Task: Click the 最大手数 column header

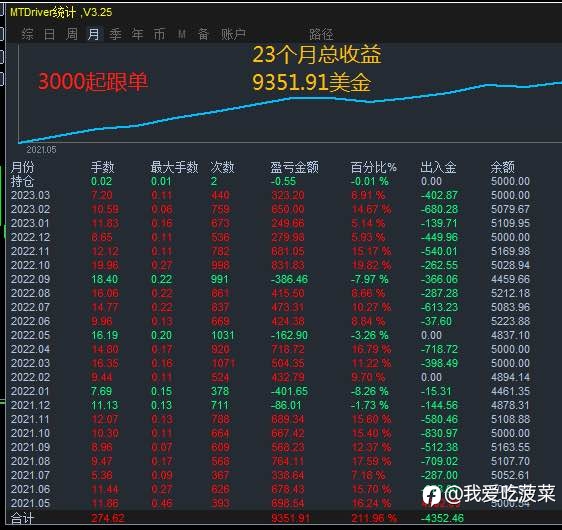Action: pyautogui.click(x=174, y=167)
